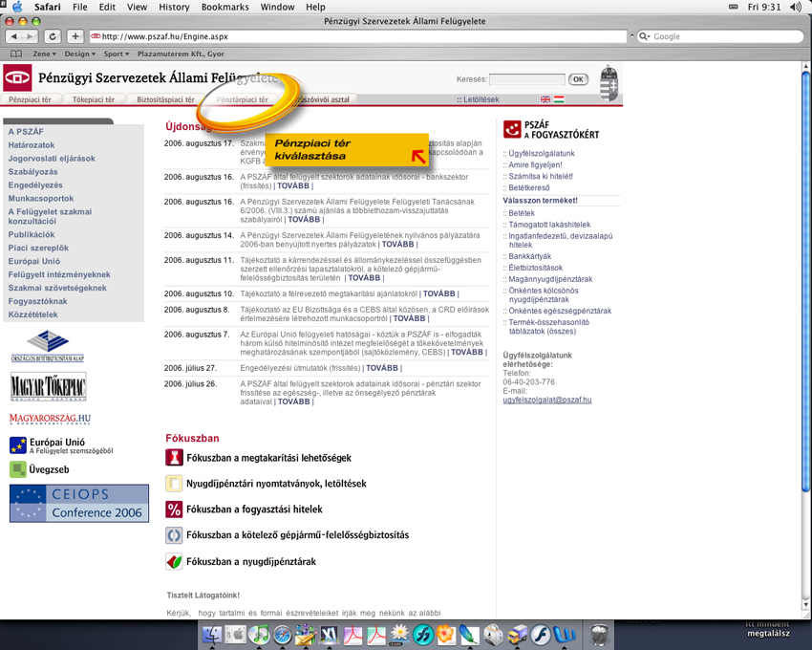This screenshot has width=812, height=650.
Task: Click the Hungarian coat of arms emblem
Action: 609,83
